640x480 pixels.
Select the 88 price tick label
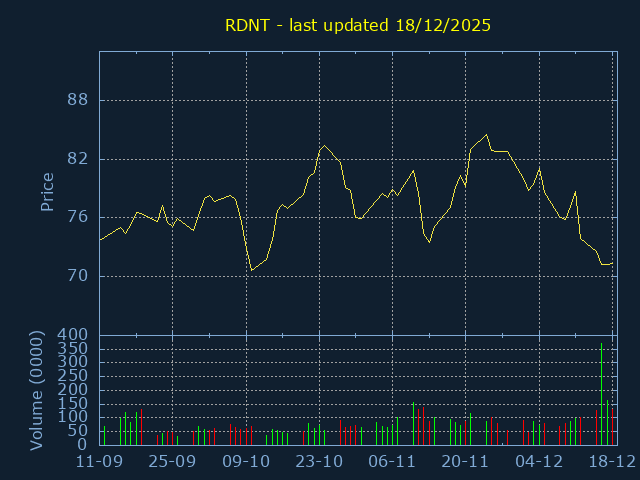point(78,100)
